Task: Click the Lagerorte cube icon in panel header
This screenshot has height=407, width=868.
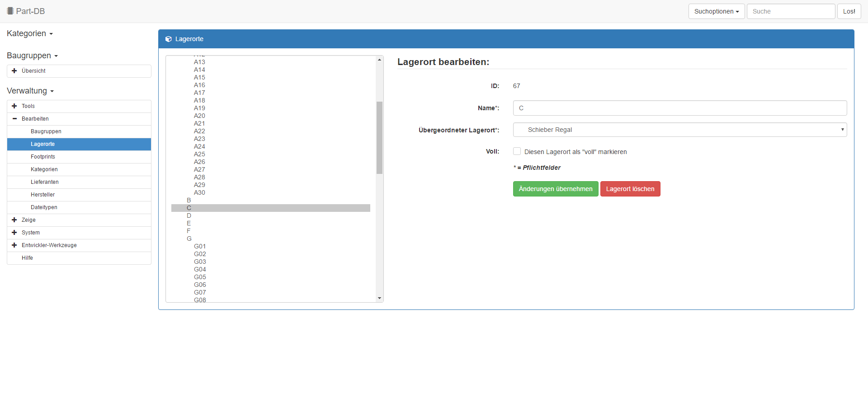Action: coord(168,39)
